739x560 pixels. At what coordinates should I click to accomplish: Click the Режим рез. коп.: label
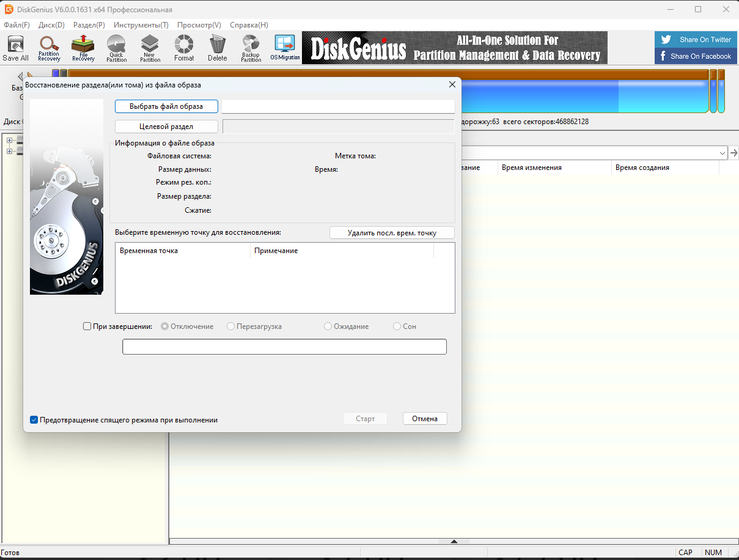click(183, 182)
